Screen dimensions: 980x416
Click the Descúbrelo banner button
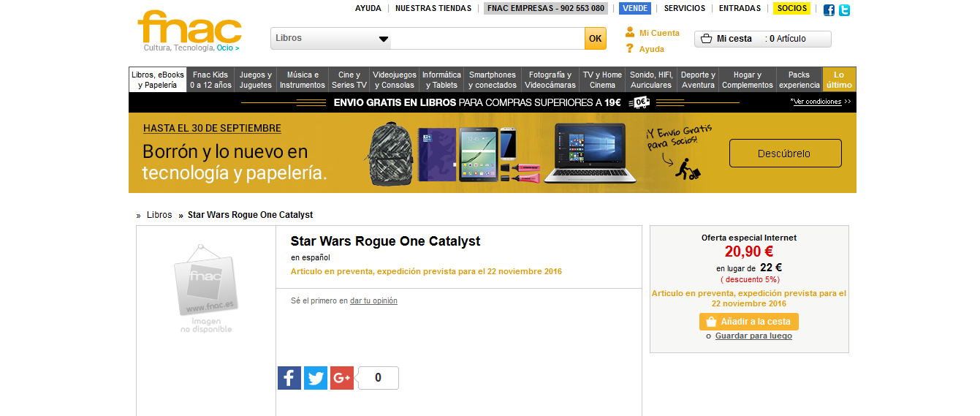click(x=785, y=154)
